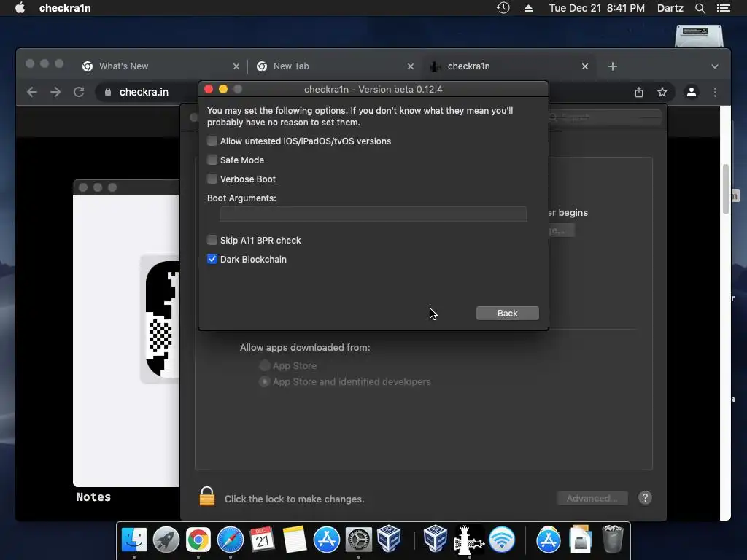Screen dimensions: 747x560
Task: Open the checkra1n menu in menu bar
Action: (65, 8)
